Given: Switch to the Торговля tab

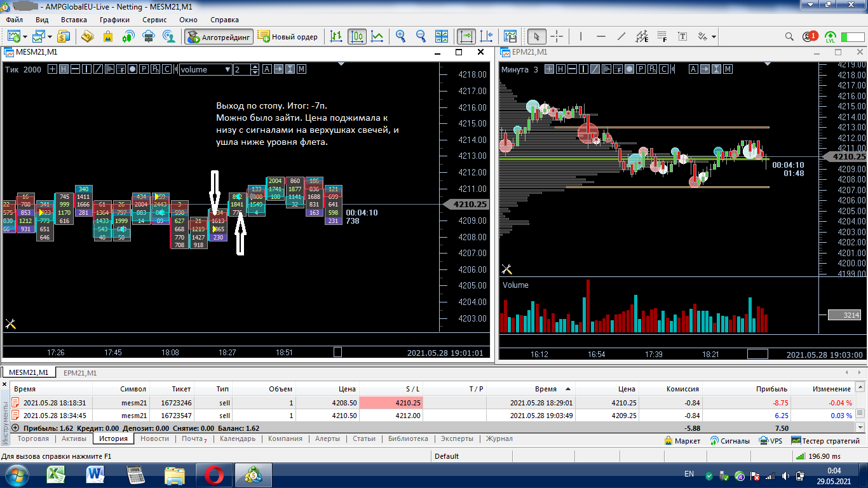Looking at the screenshot, I should pyautogui.click(x=33, y=438).
